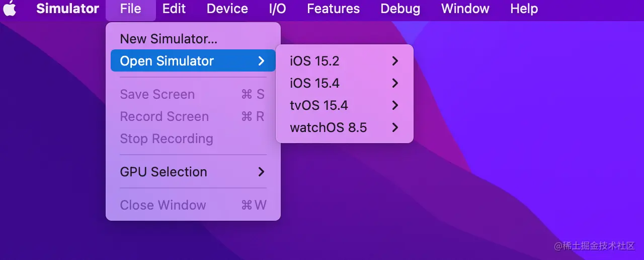Choose New Simulator... from File menu

193,39
